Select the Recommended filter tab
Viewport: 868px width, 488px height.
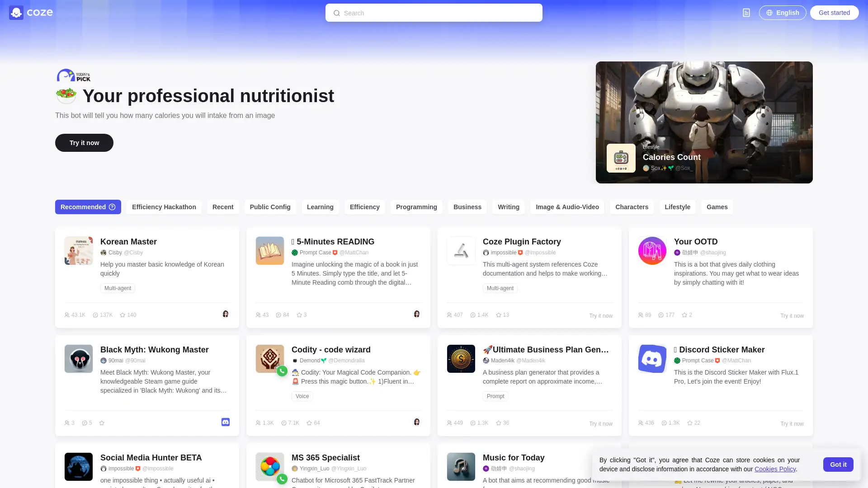pyautogui.click(x=88, y=206)
